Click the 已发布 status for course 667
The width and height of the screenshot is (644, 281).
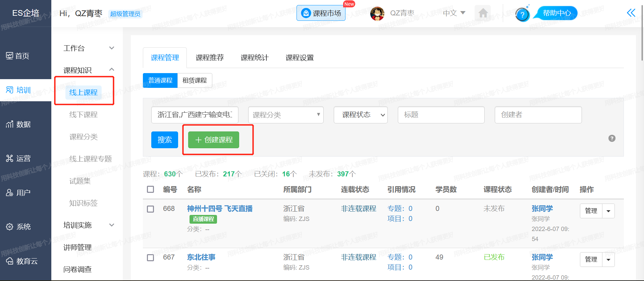pyautogui.click(x=494, y=257)
